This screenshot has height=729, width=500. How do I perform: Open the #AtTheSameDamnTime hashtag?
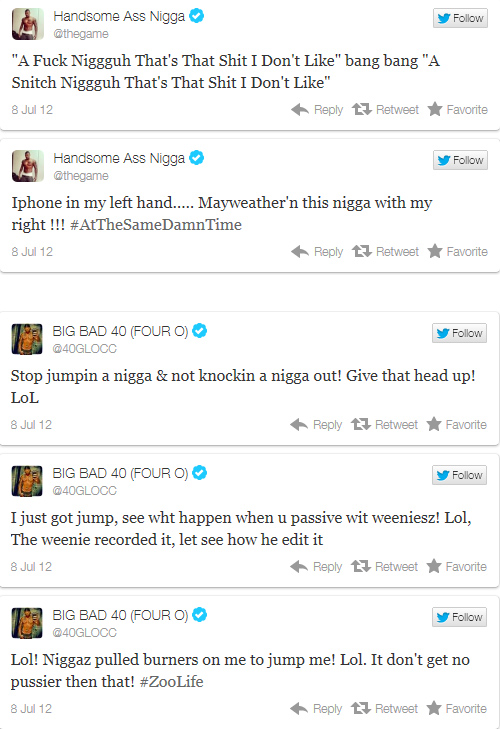click(156, 225)
